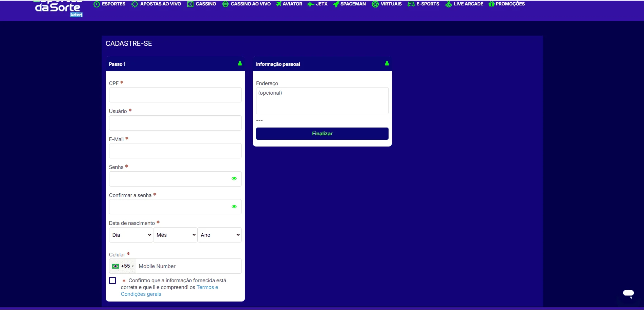Open the SPACEMAN menu item

coord(353,4)
